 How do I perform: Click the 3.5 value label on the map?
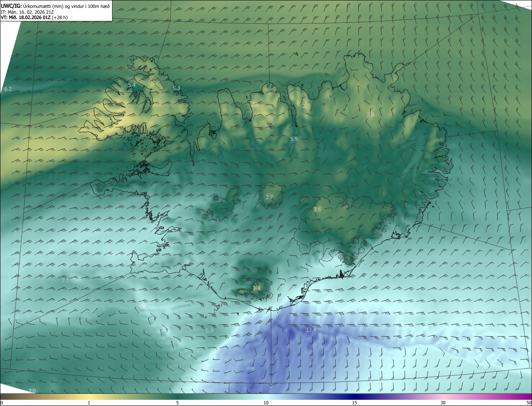click(317, 210)
